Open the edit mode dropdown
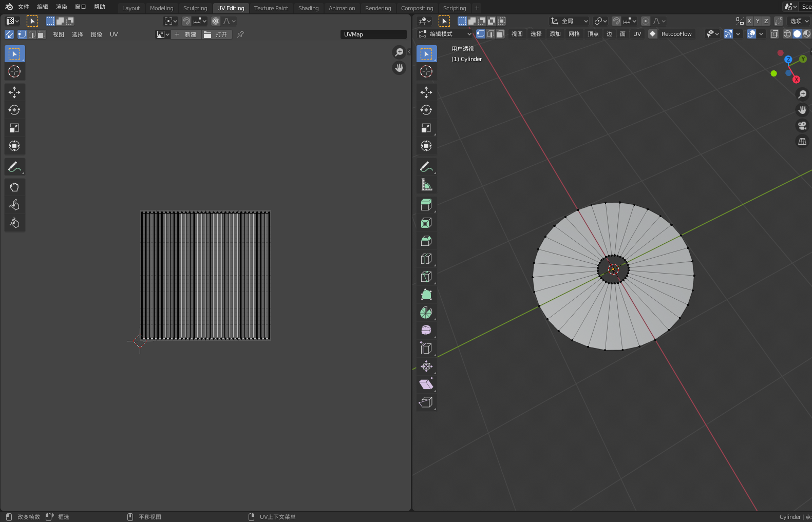The width and height of the screenshot is (812, 522). 445,34
